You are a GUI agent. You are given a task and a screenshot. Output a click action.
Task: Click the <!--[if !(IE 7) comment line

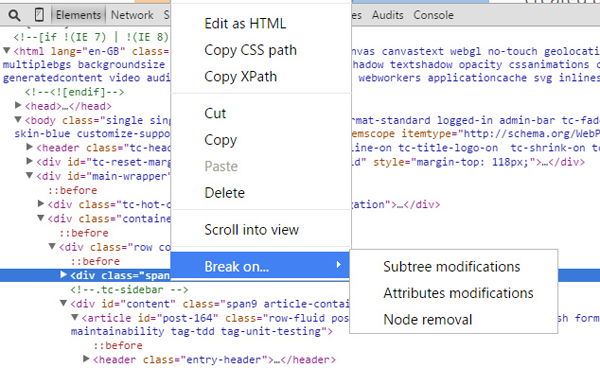[91, 37]
